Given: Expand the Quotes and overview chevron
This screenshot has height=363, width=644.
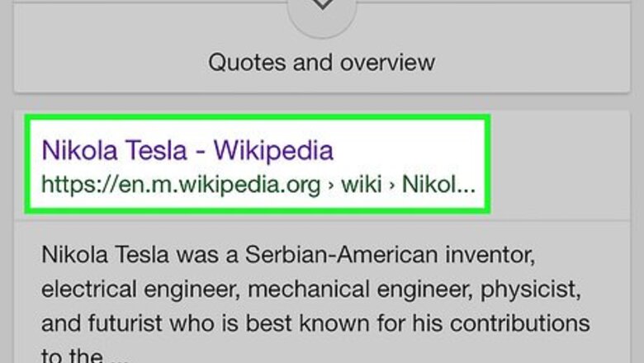Looking at the screenshot, I should pyautogui.click(x=322, y=7).
